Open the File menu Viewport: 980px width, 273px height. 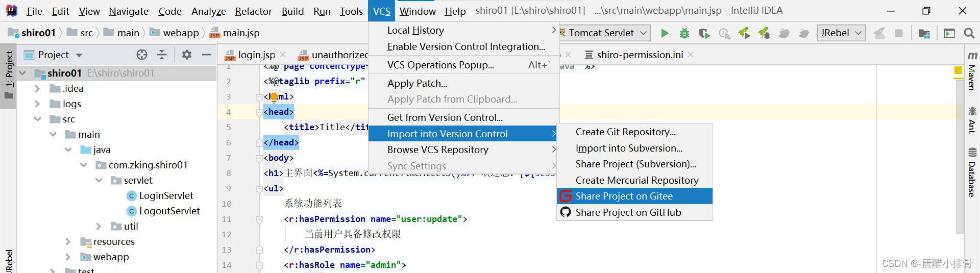34,11
